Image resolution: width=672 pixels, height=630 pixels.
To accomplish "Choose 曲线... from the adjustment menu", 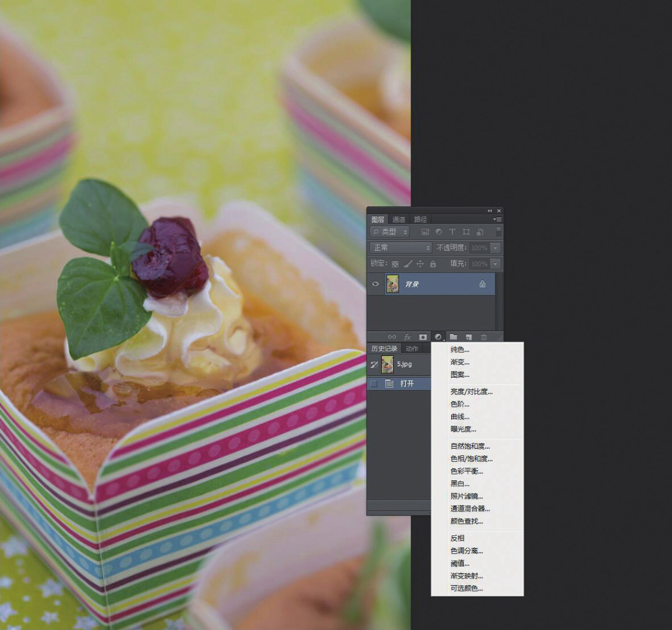I will [460, 416].
